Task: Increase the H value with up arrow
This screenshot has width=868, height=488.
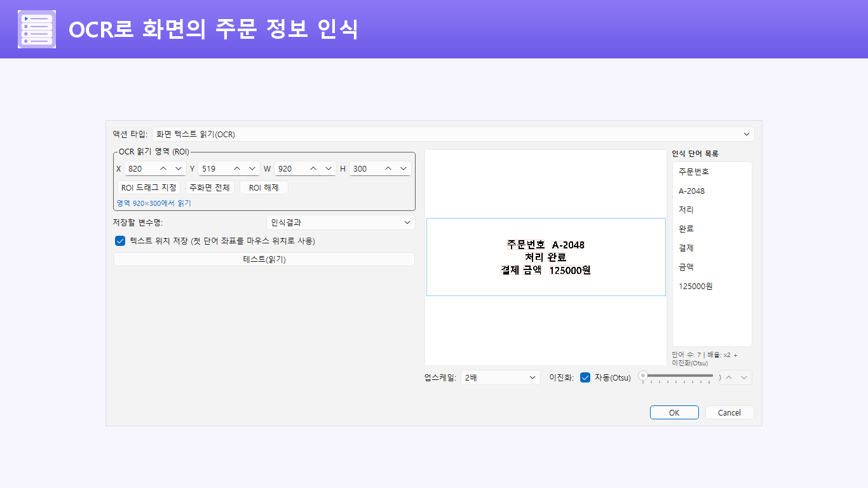Action: [388, 168]
